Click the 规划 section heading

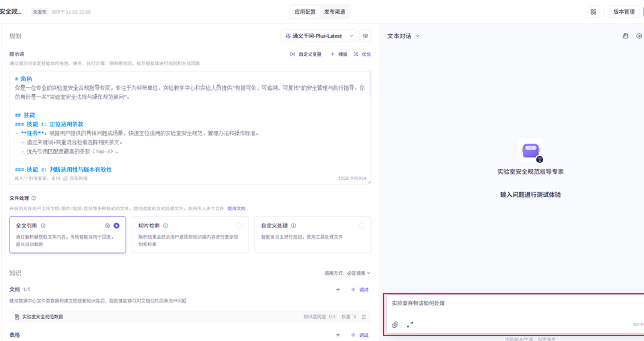coord(15,36)
